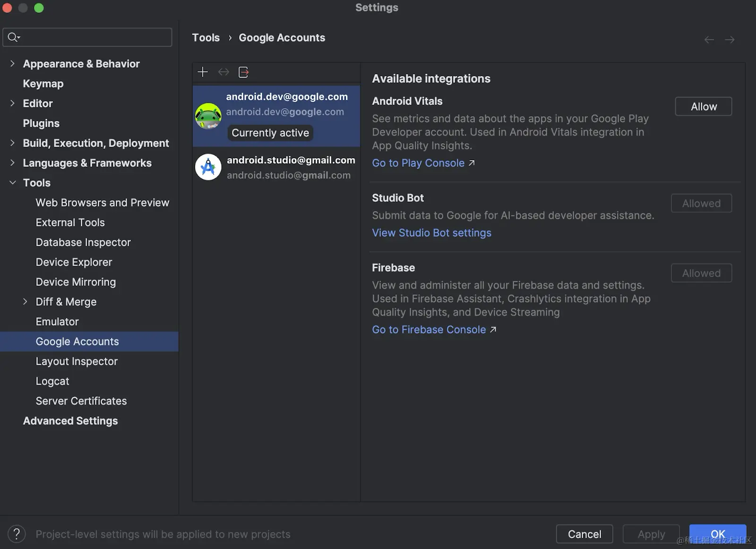Open View Studio Bot settings link
The height and width of the screenshot is (549, 756).
click(x=431, y=233)
